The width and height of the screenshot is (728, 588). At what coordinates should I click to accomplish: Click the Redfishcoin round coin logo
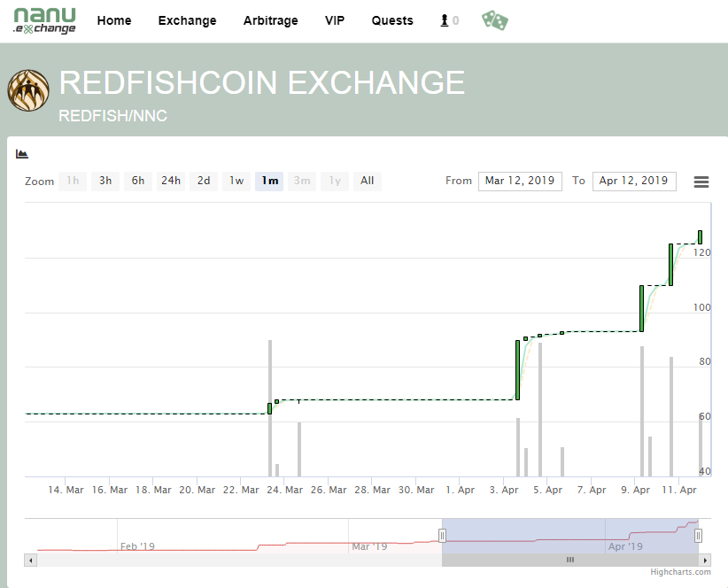[x=28, y=90]
